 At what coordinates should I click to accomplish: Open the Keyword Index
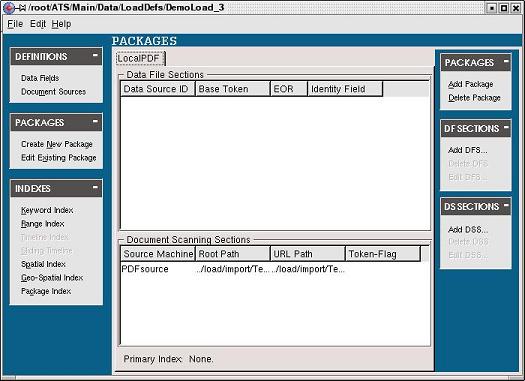tap(47, 210)
